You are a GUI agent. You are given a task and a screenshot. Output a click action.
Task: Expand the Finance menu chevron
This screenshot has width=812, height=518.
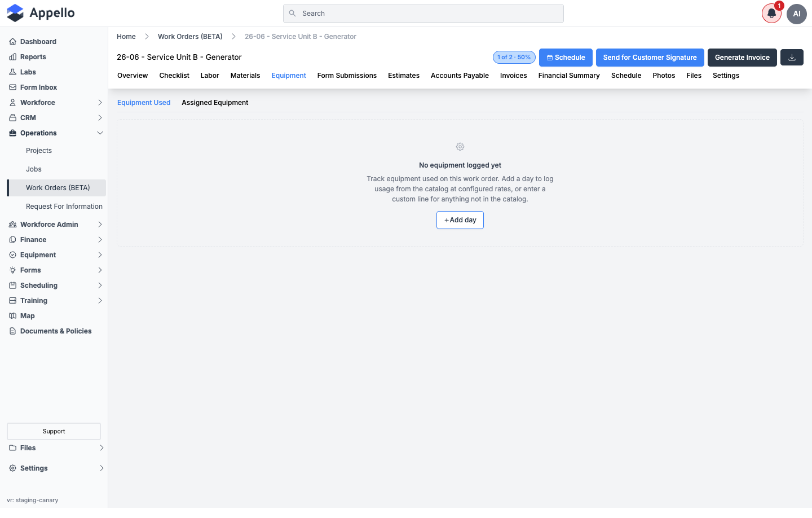[100, 240]
